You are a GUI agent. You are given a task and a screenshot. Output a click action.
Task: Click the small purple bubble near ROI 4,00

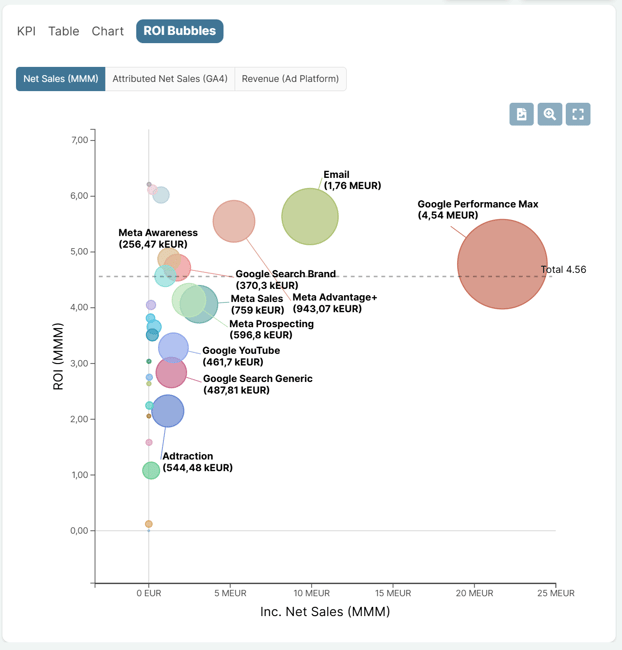151,305
